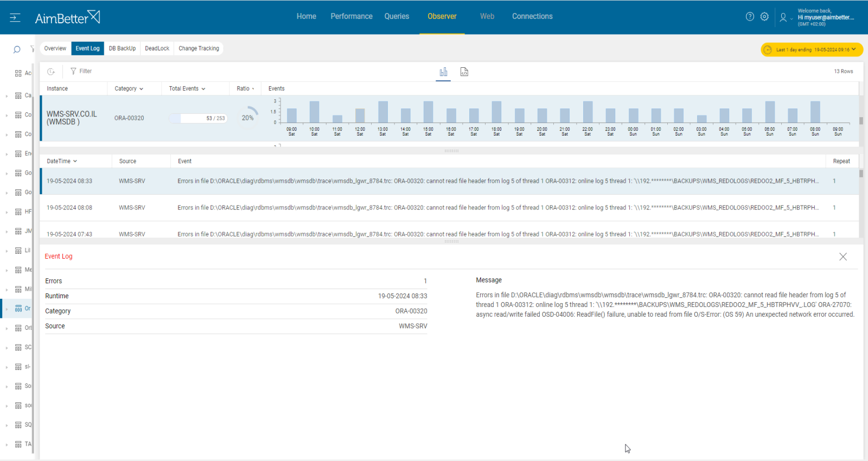The width and height of the screenshot is (868, 461).
Task: Click the 53 / 253 progress bar
Action: coord(197,118)
